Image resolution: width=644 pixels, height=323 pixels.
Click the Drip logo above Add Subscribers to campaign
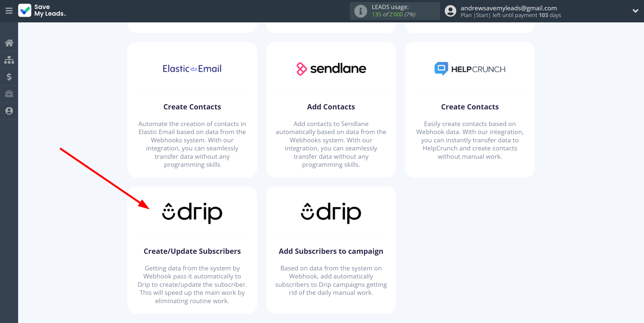click(x=331, y=213)
